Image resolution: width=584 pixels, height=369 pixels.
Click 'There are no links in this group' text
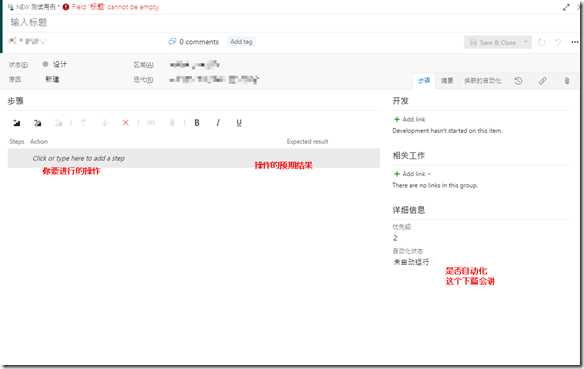[435, 185]
